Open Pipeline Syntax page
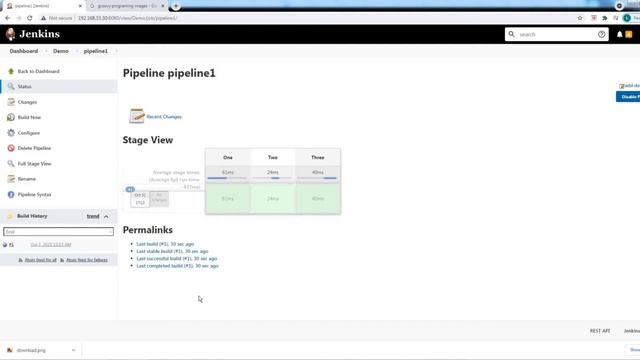 (34, 195)
